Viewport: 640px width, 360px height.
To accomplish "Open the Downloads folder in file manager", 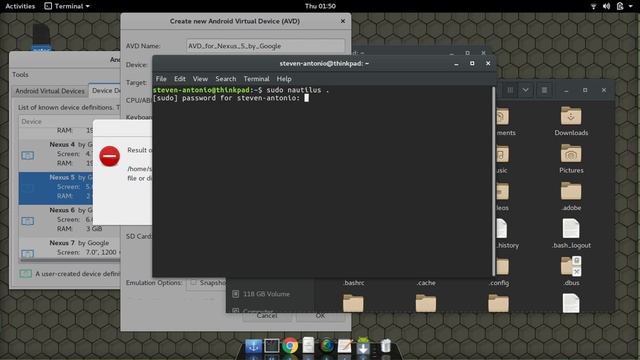I will [x=571, y=121].
